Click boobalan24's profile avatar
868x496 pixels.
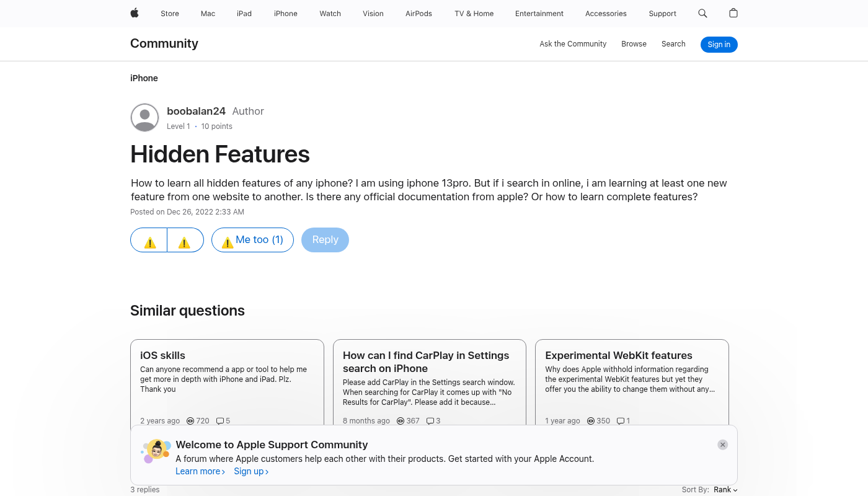144,118
